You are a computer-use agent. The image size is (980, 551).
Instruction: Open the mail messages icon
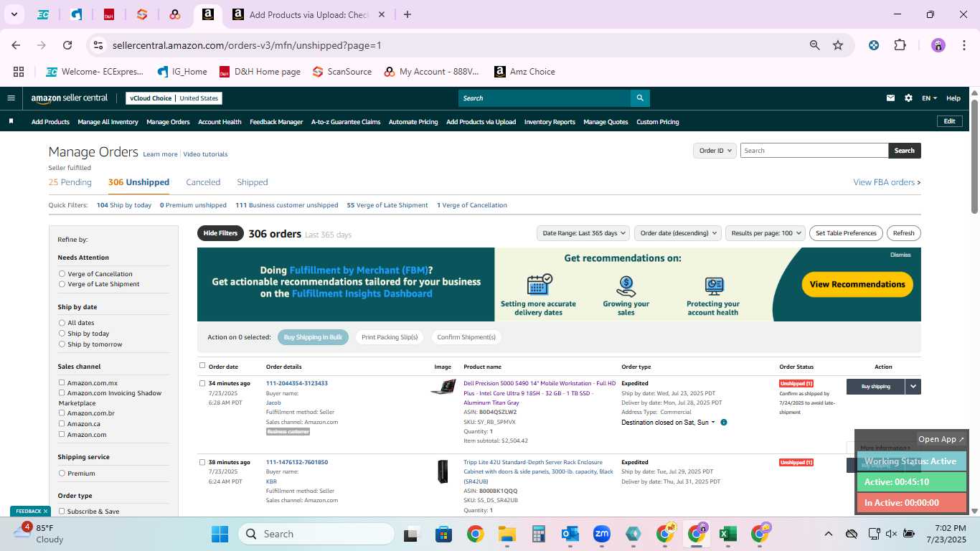[890, 98]
